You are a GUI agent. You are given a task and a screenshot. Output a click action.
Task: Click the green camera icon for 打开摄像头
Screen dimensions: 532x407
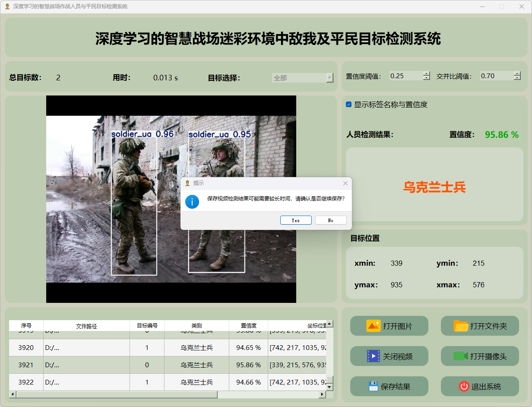click(461, 356)
